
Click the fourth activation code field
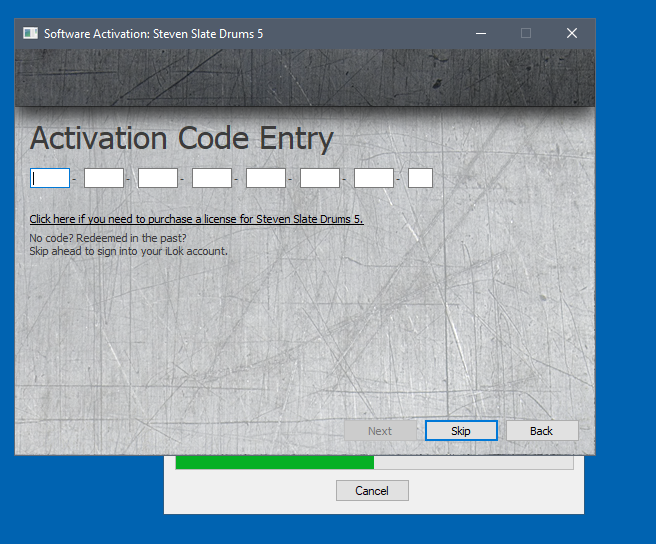(212, 178)
